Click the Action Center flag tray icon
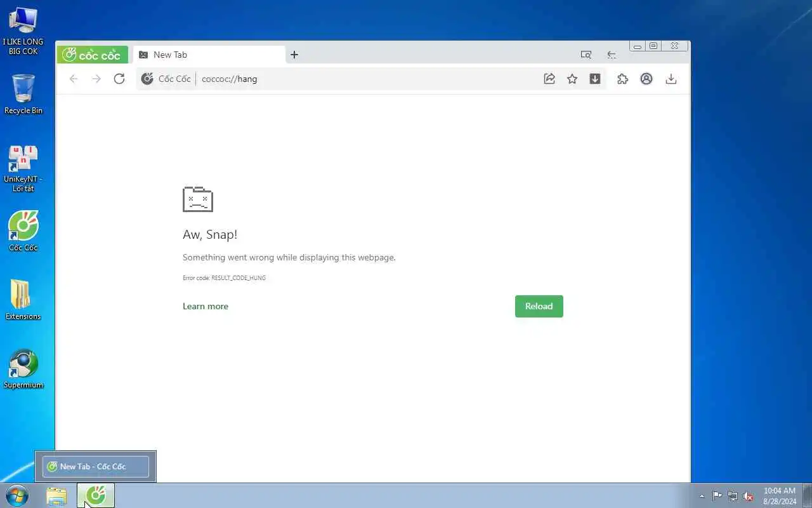The width and height of the screenshot is (812, 508). [x=717, y=496]
